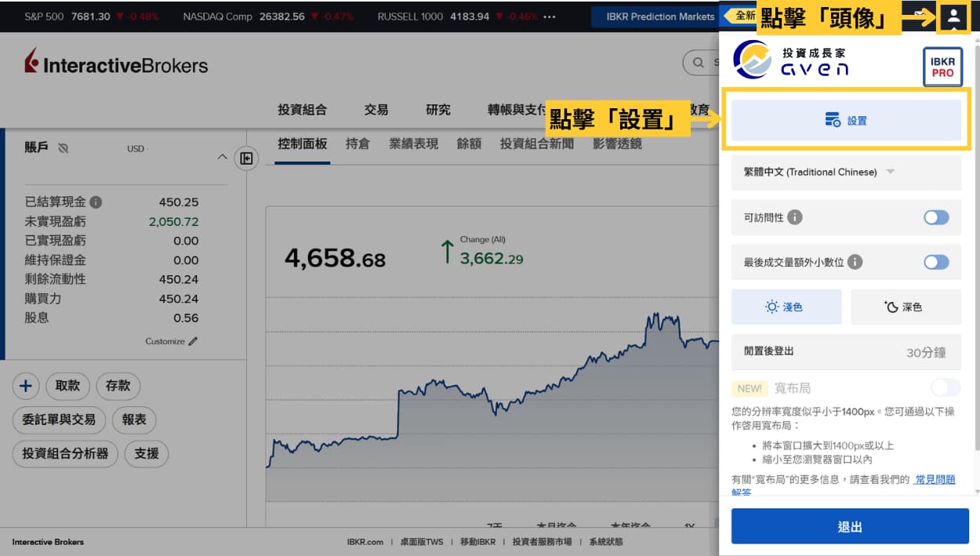Click the IBKR PRO badge

[942, 67]
